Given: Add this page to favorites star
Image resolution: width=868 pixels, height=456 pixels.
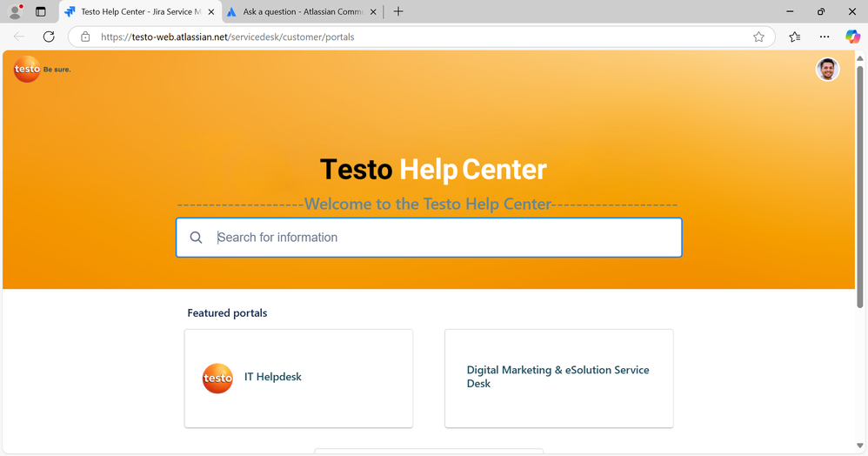Looking at the screenshot, I should click(x=758, y=37).
